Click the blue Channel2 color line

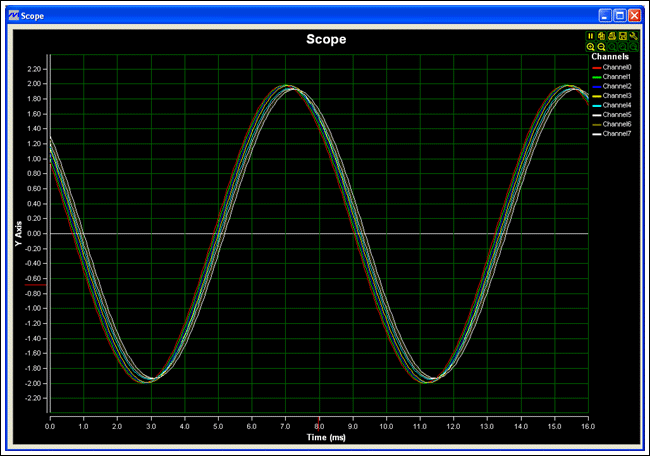pos(595,86)
